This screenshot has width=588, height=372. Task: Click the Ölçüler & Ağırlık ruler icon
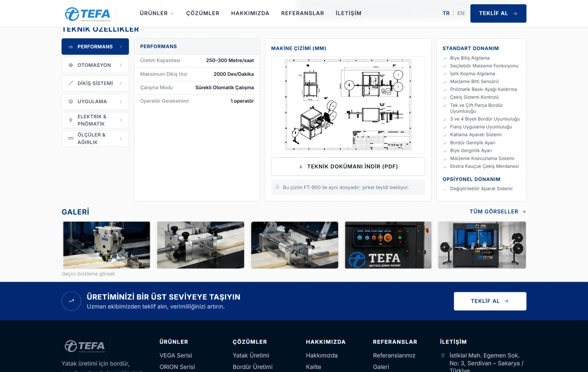(71, 138)
